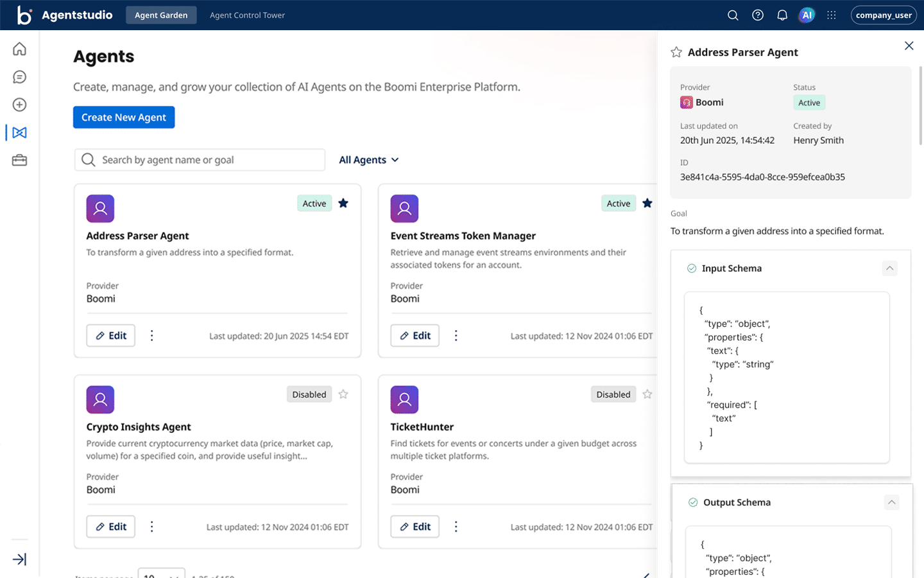Viewport: 924px width, 578px height.
Task: Click the Disabled badge on Crypto Insights card
Action: pyautogui.click(x=309, y=394)
